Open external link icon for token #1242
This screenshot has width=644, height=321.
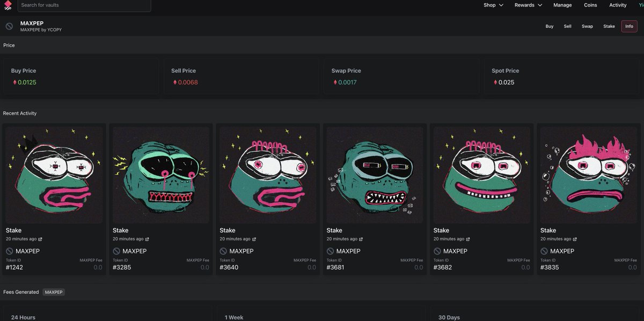coord(40,239)
